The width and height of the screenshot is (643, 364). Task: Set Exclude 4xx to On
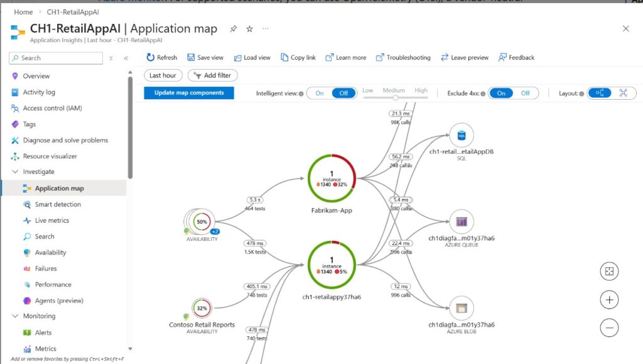tap(501, 93)
